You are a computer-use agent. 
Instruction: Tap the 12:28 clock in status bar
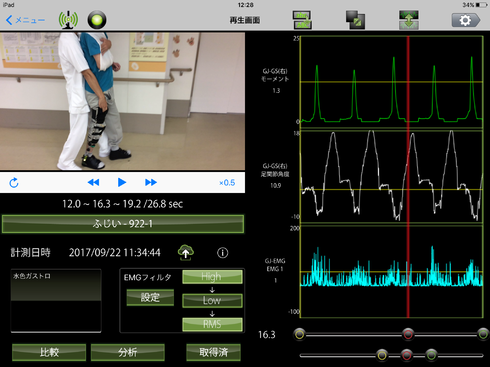click(x=246, y=5)
